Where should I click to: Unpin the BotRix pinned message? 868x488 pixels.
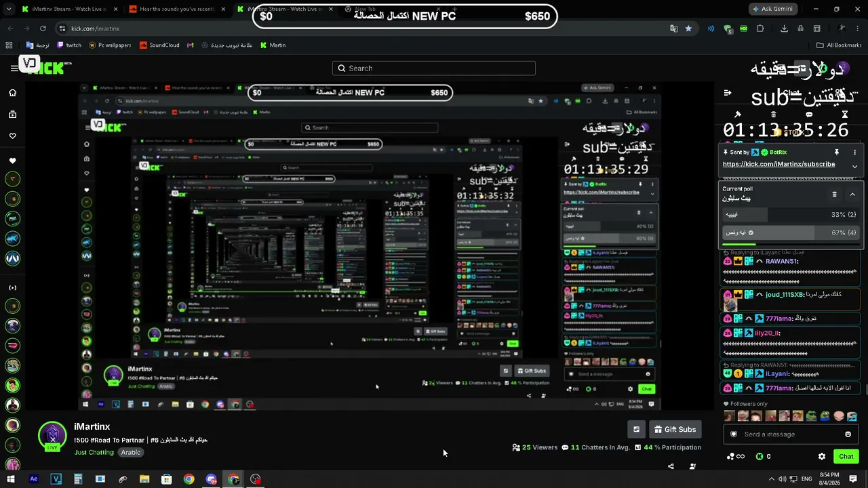[837, 152]
